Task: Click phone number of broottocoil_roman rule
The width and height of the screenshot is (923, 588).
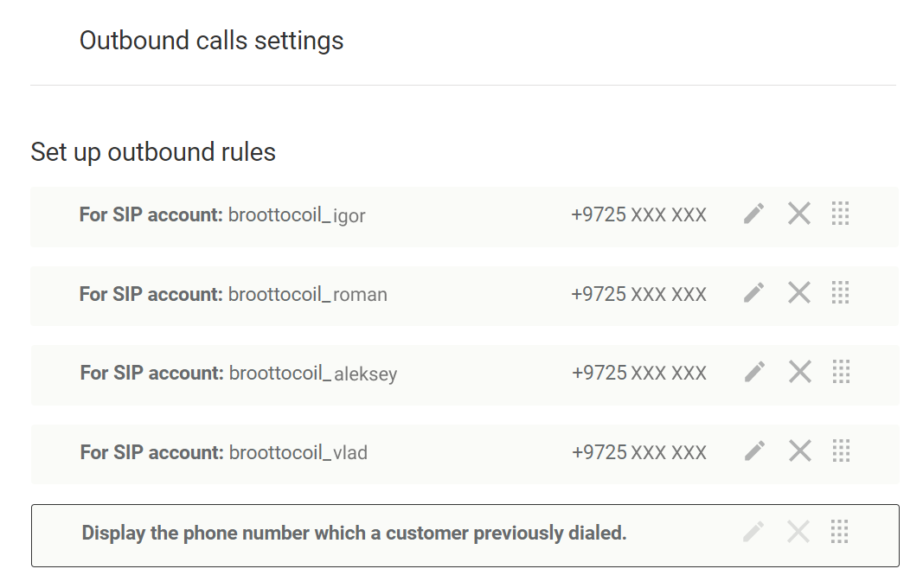Action: (638, 295)
